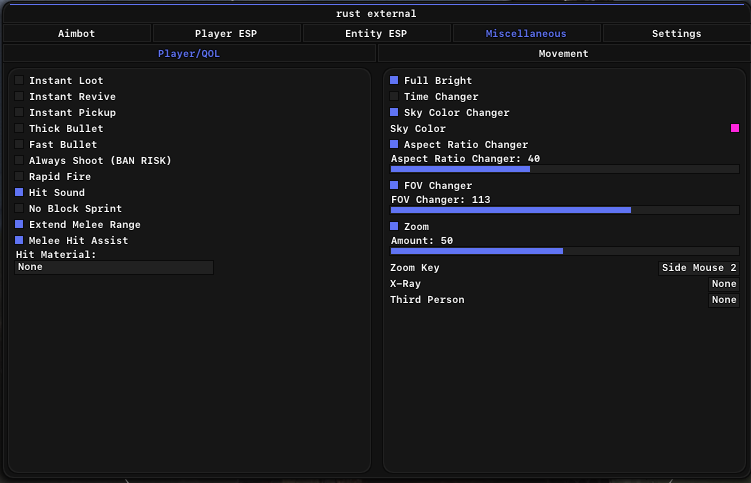This screenshot has width=751, height=483.
Task: Turn on Instant Pickup
Action: (19, 112)
